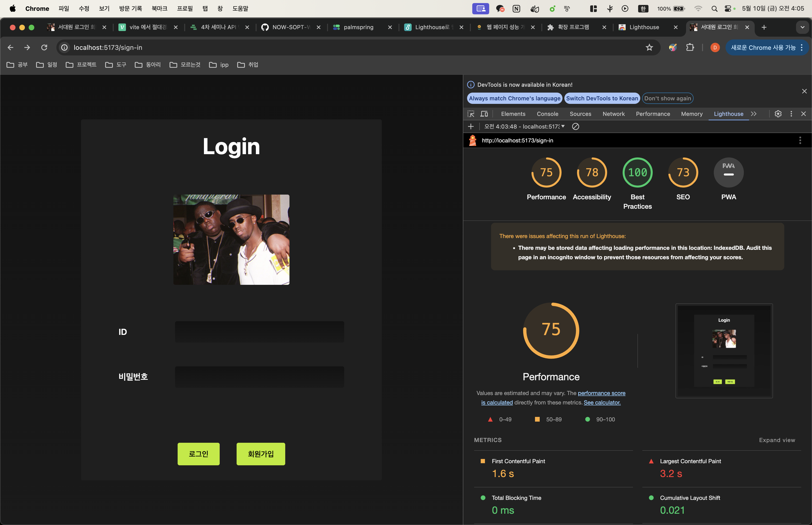Add a new Lighthouse report with plus icon
This screenshot has height=525, width=812.
click(471, 126)
